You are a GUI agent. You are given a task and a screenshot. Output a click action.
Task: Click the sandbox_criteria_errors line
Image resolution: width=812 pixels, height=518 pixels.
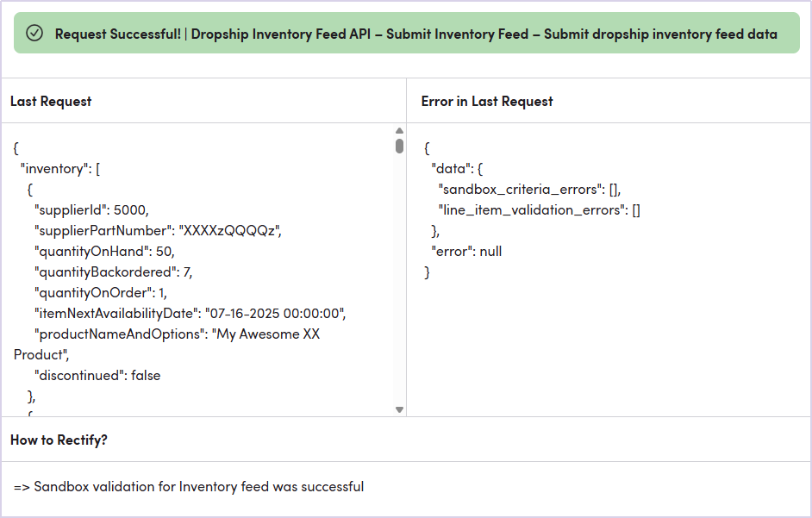coord(529,189)
